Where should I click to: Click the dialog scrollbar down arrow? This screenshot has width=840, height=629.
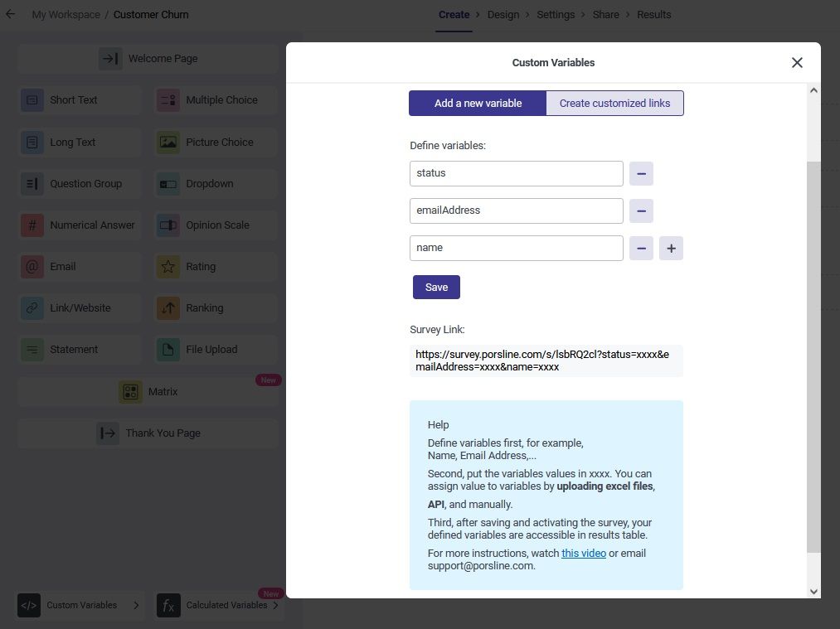tap(813, 592)
